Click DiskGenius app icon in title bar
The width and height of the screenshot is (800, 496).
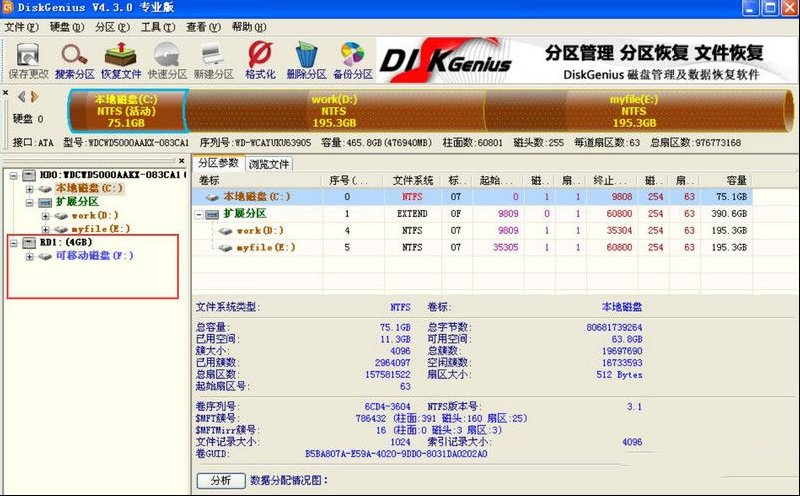coord(8,7)
